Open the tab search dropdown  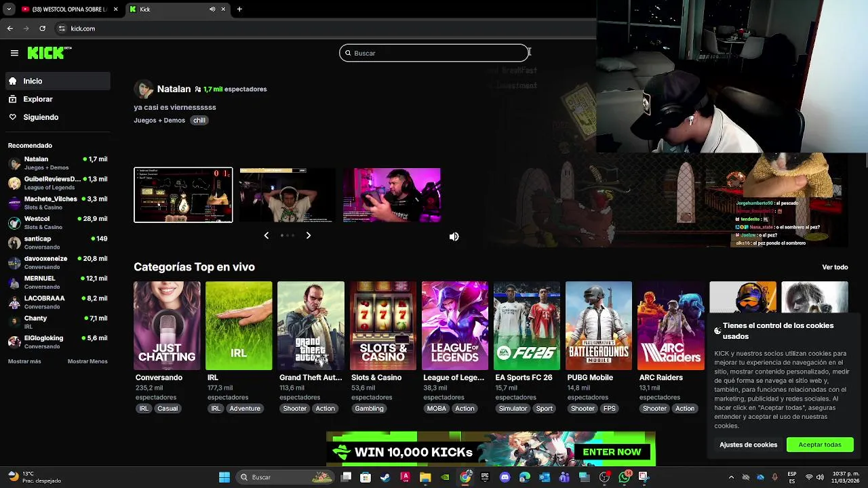click(9, 9)
